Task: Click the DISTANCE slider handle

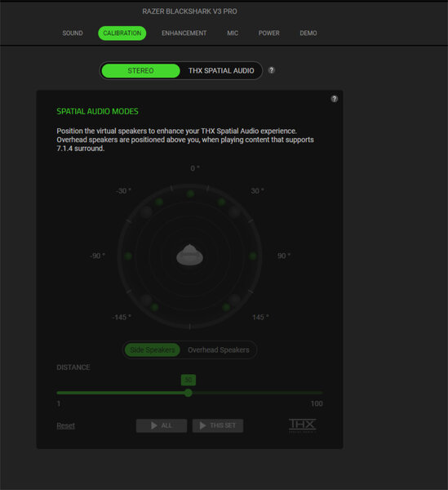Action: coord(188,393)
